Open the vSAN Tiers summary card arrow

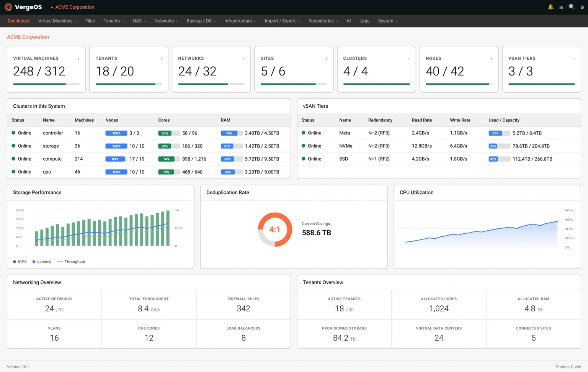point(573,59)
